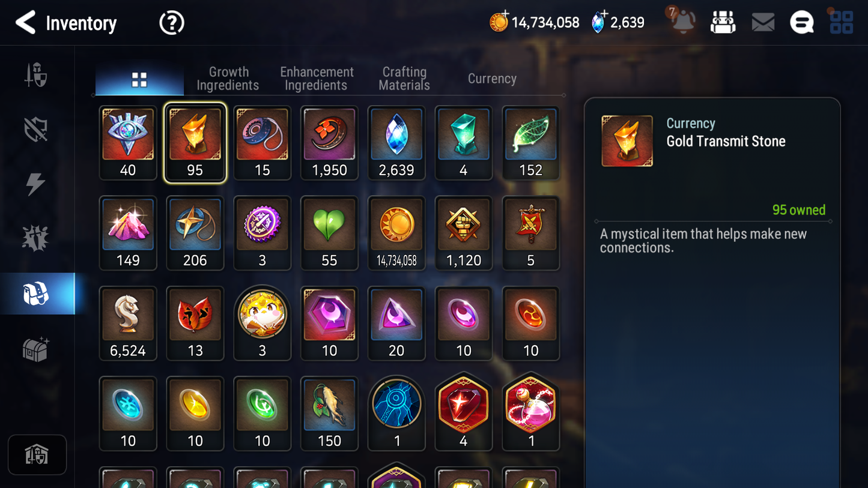868x488 pixels.
Task: Go back using the Inventory arrow
Action: pyautogui.click(x=25, y=23)
